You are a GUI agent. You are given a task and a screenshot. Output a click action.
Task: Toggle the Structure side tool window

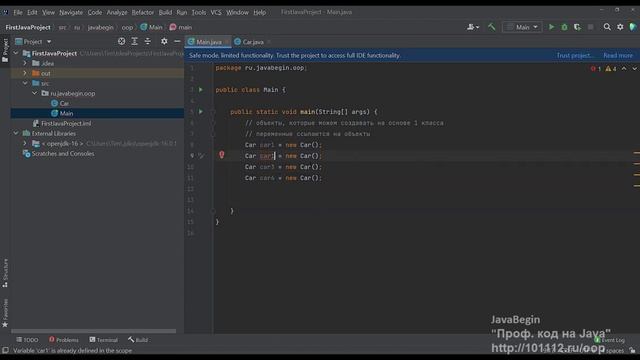point(5,273)
